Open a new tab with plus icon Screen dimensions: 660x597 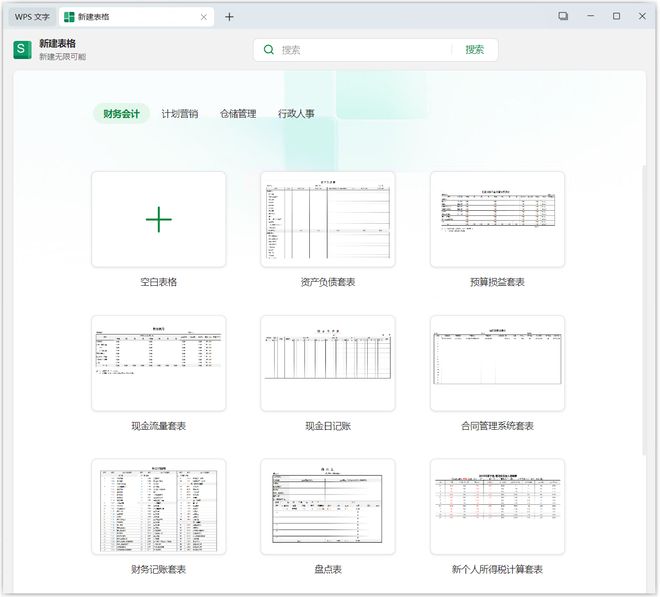229,17
